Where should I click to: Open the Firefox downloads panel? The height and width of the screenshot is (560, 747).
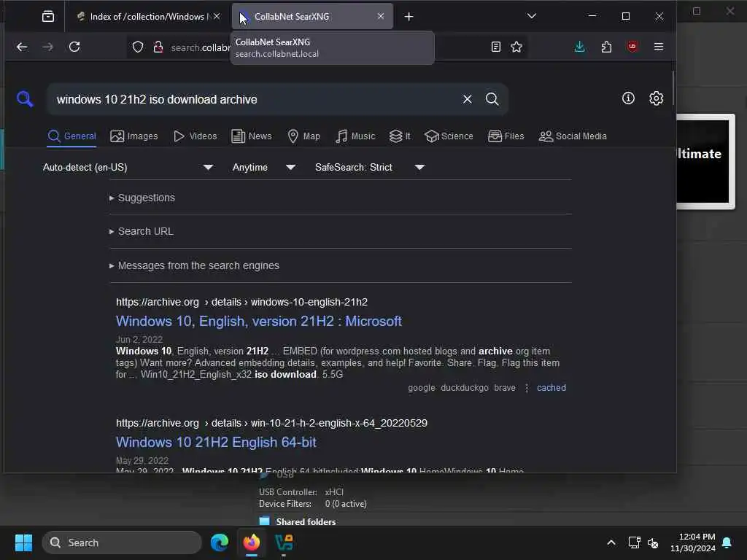coord(580,47)
